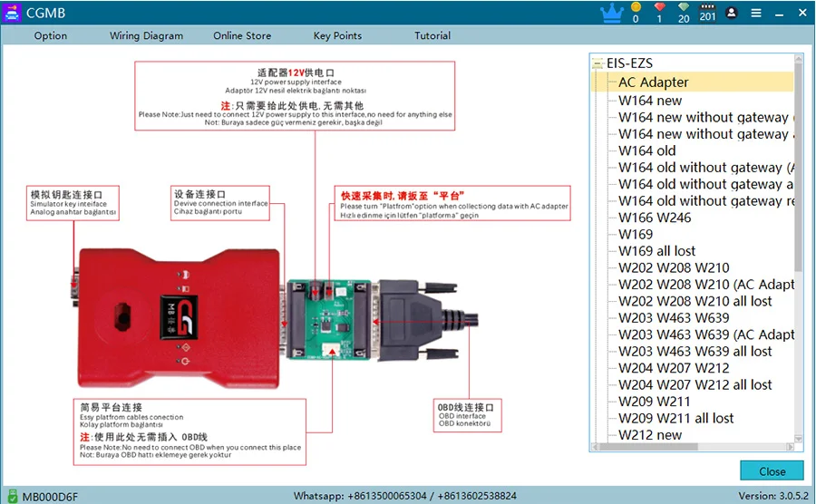The image size is (816, 504).
Task: Collapse the EIS-EZS tree node
Action: tap(598, 64)
